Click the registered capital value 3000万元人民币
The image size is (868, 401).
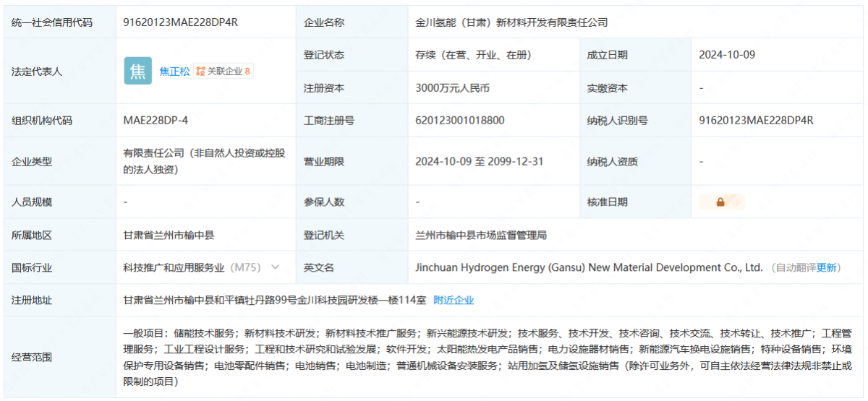coord(452,88)
